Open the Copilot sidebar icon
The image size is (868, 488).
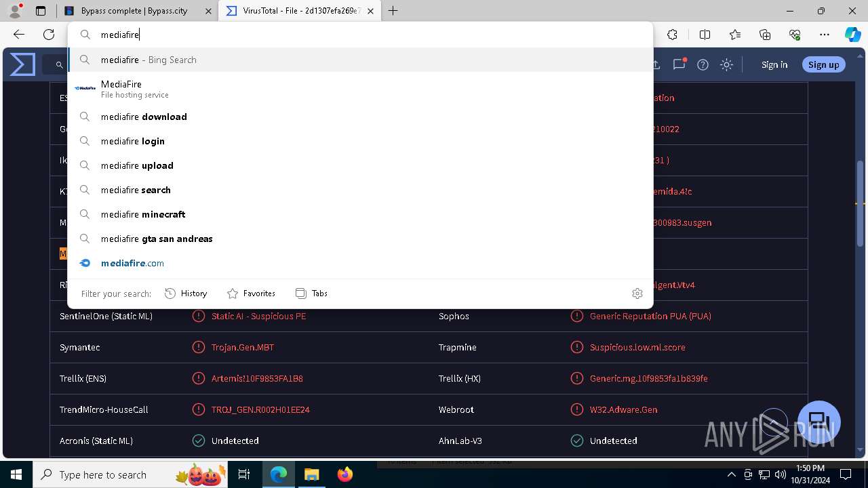pos(852,35)
